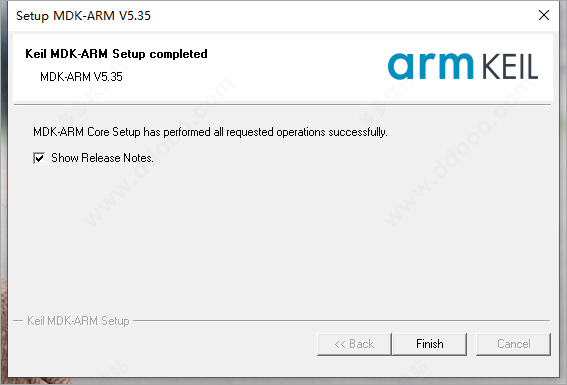Click the Keil MDK-ARM Setup group label
Screen dimensions: 567x385
78,321
